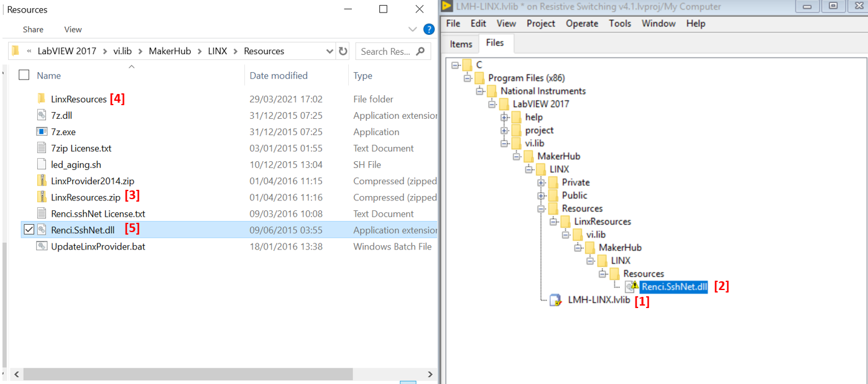Open the Share tab in Explorer
Screen dimensions: 868x384
point(33,29)
